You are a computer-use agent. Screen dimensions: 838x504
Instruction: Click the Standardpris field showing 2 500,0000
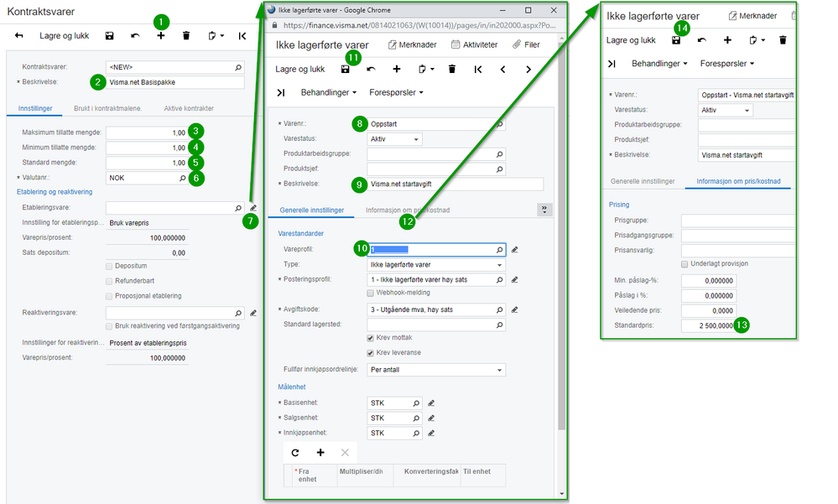(x=709, y=325)
